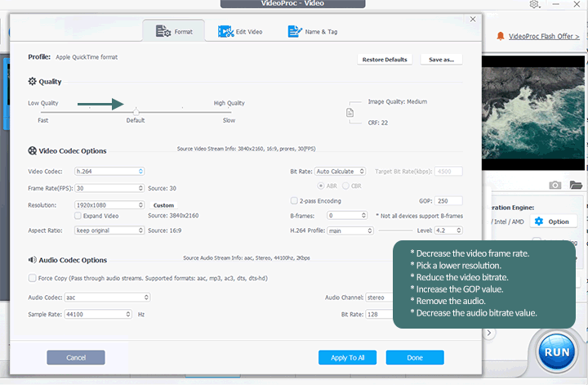Click the Cancel button
588x385 pixels.
point(76,357)
